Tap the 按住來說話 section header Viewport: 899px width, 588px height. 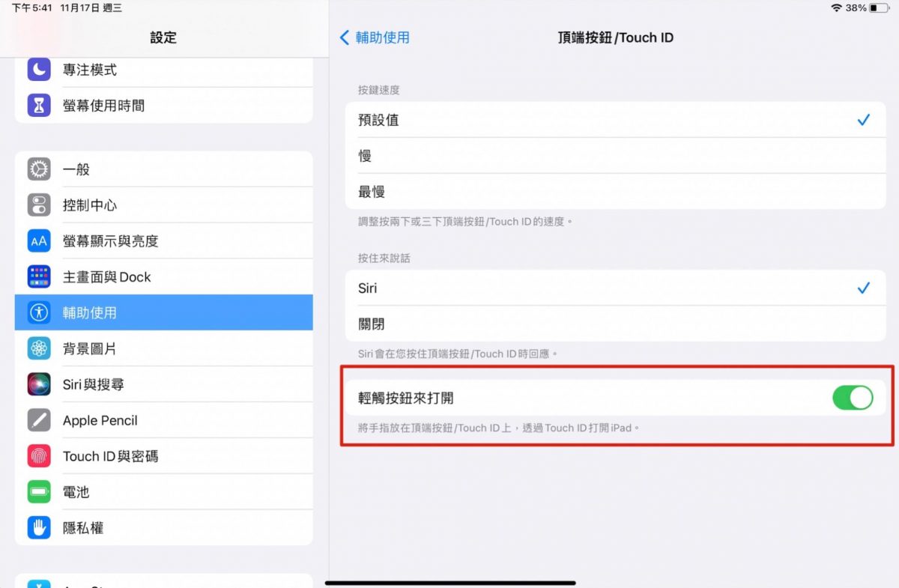pos(384,258)
